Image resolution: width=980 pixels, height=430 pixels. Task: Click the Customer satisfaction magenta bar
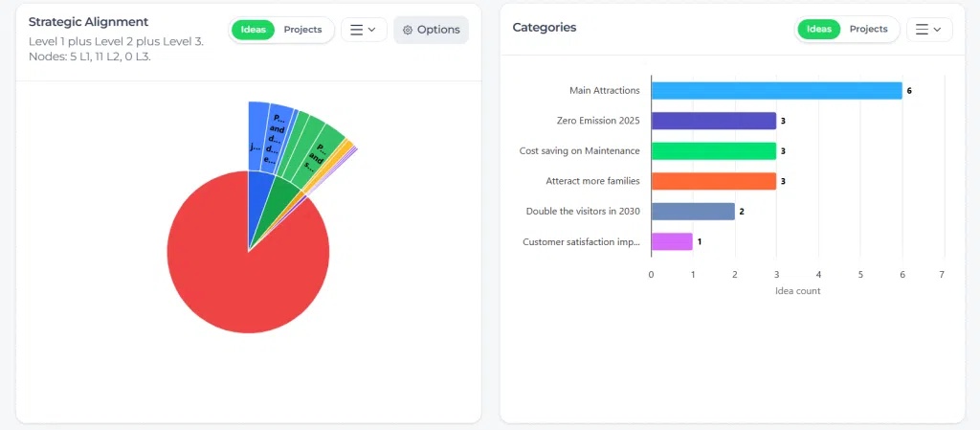(x=672, y=241)
